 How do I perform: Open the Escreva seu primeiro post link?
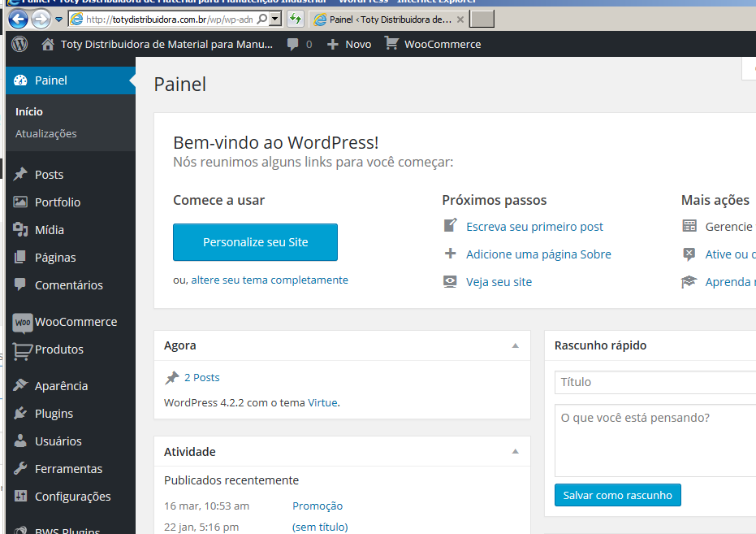point(534,227)
